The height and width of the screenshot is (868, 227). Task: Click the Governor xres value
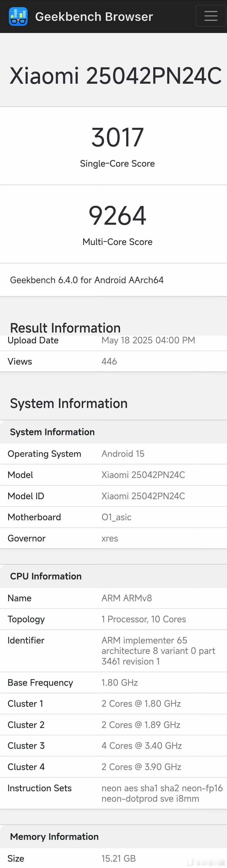click(110, 539)
